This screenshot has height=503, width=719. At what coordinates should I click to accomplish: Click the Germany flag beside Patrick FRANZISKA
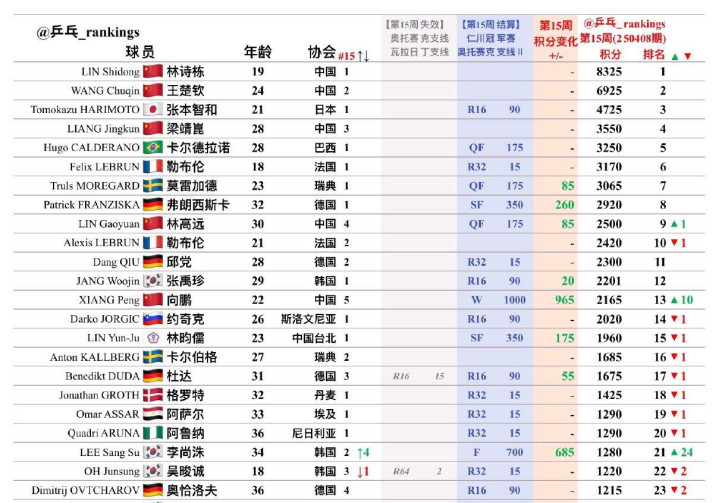coord(153,205)
